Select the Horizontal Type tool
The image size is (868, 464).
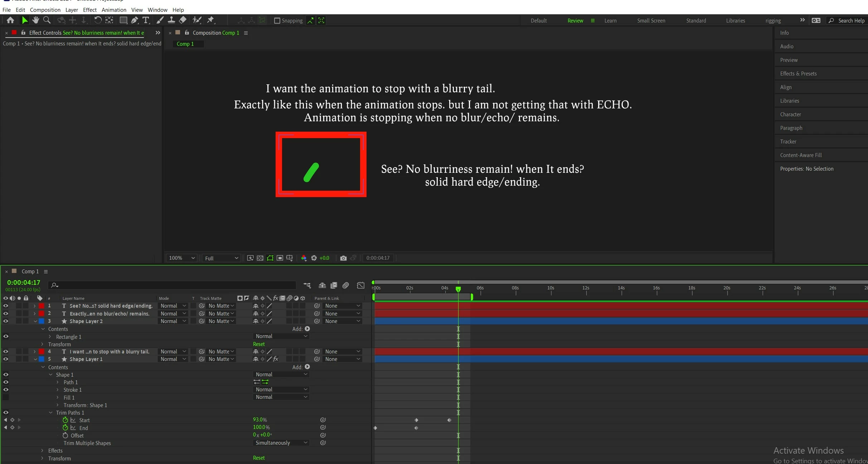point(146,20)
